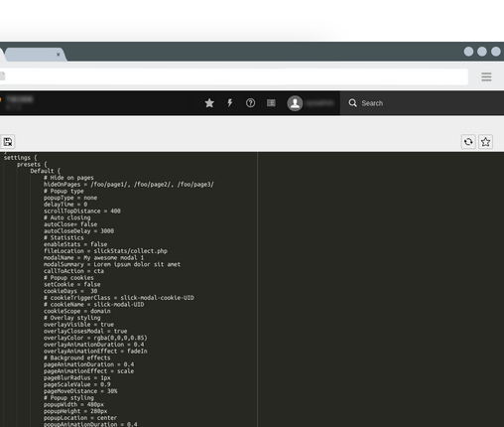Screen dimensions: 504x427
Task: Click the '# Popup cookies' comment line
Action: [68, 278]
